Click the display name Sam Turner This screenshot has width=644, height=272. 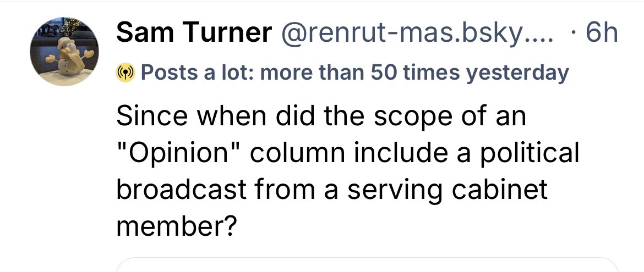pos(194,34)
